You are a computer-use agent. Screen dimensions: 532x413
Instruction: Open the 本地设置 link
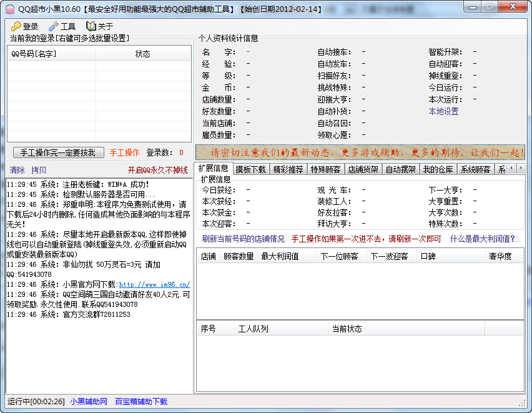443,111
